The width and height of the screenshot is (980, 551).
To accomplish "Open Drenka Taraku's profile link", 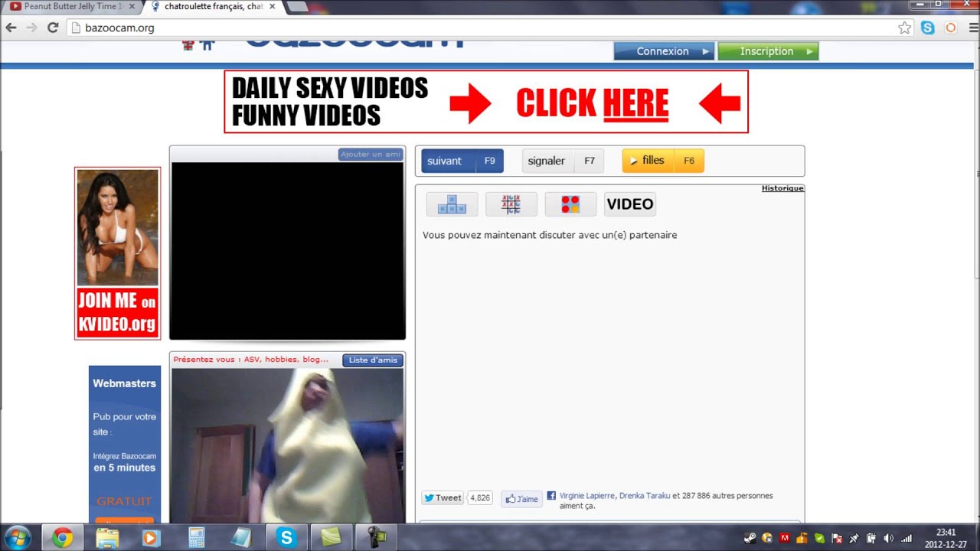I will click(645, 496).
